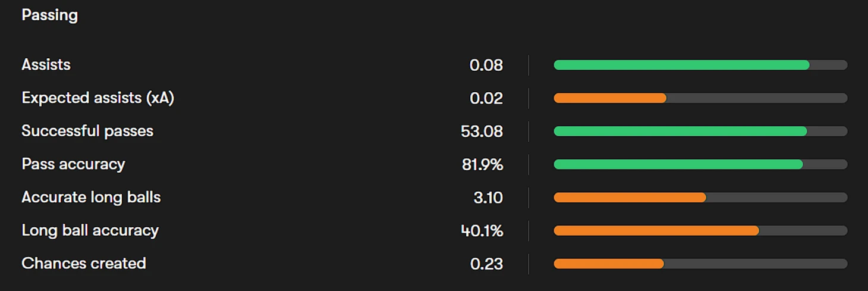Select the Successful passes label
The image size is (868, 291).
87,131
